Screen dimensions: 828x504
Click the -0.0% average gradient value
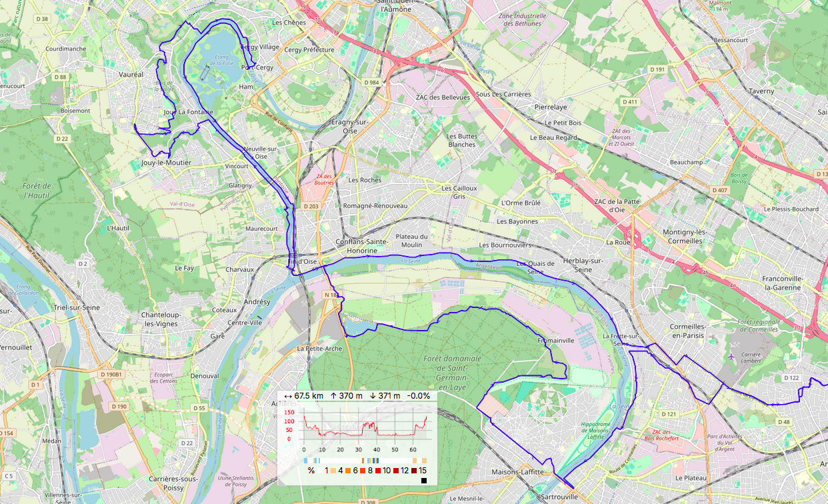pos(418,396)
